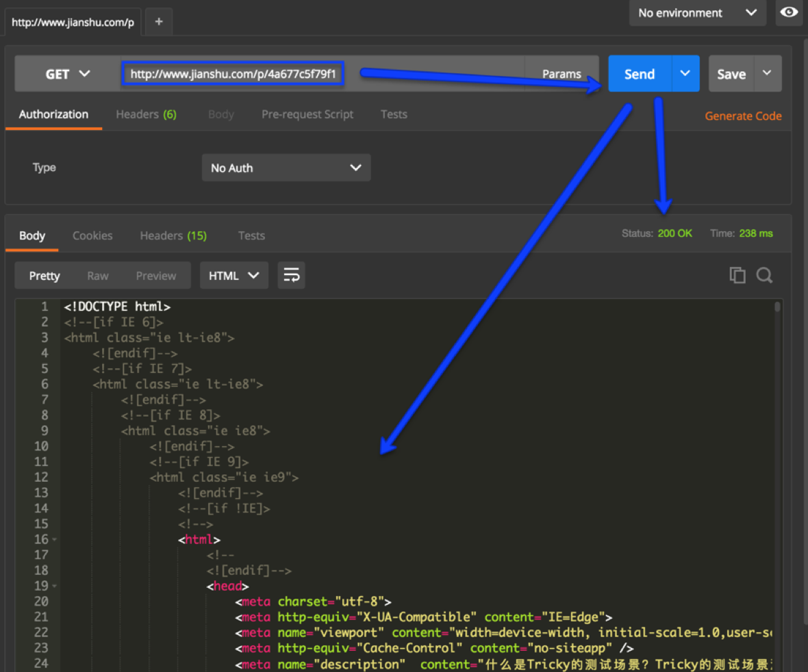The width and height of the screenshot is (808, 672).
Task: Click the <html> tag on line 16
Action: coord(199,540)
